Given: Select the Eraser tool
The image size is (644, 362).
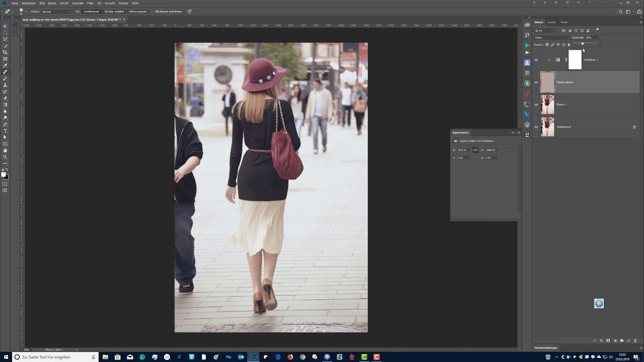Looking at the screenshot, I should (5, 98).
